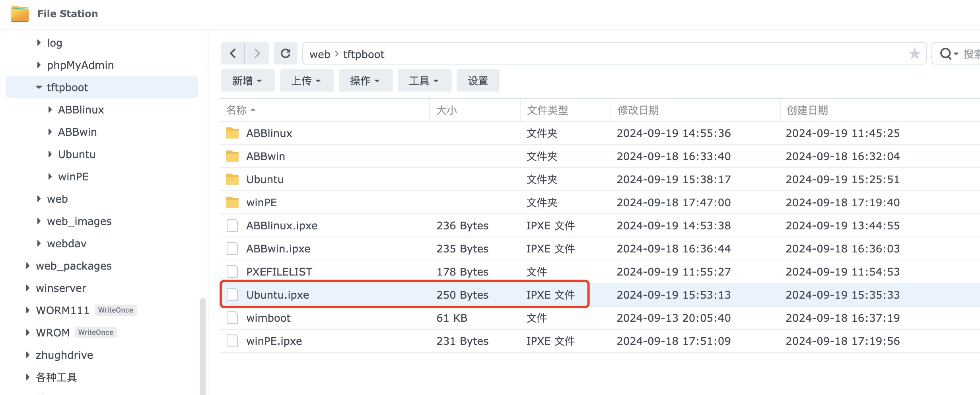Expand the webdav tree node
The width and height of the screenshot is (980, 395).
pyautogui.click(x=39, y=243)
